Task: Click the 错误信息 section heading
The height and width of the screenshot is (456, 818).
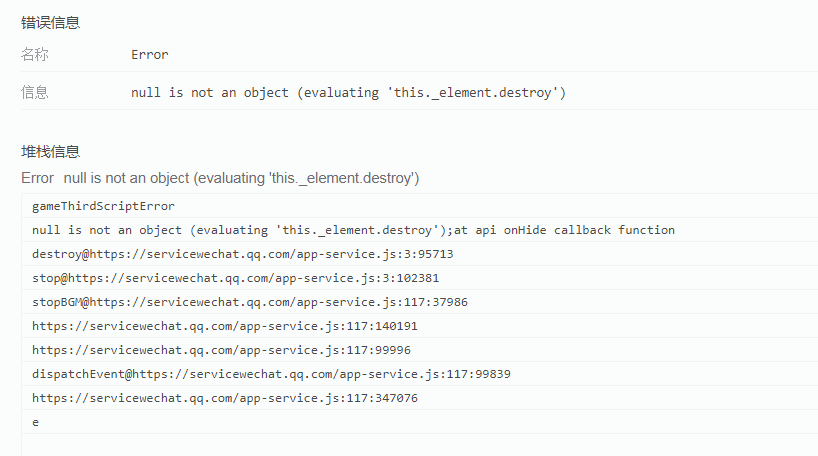Action: coord(50,23)
